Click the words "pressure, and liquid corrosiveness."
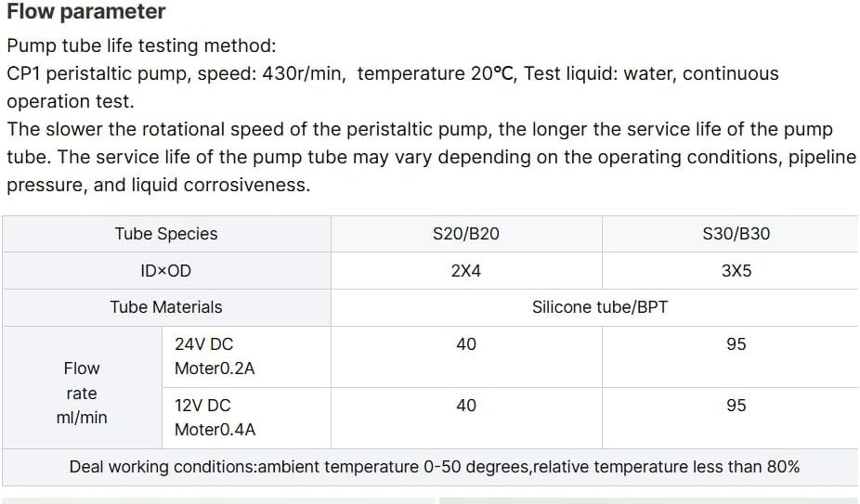Screen dimensions: 860x504 159,185
